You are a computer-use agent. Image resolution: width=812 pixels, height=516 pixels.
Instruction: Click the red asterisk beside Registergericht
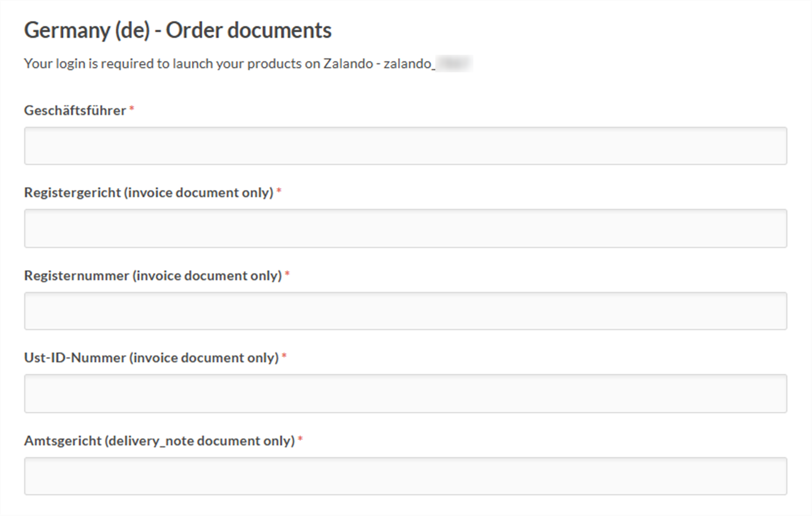278,191
